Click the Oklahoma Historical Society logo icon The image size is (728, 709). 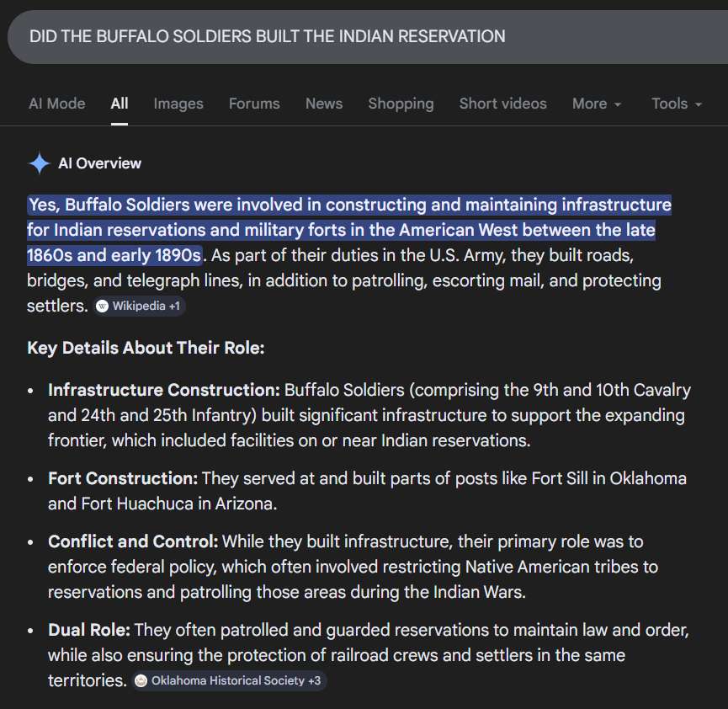point(141,680)
